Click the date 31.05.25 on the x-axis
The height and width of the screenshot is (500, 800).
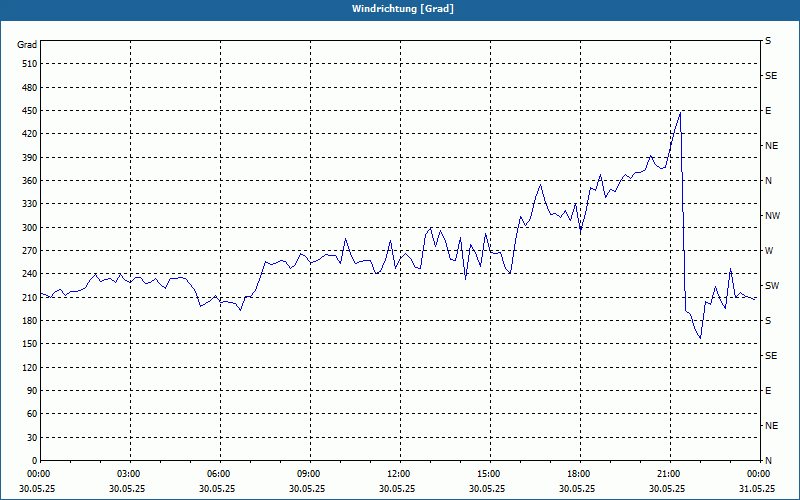coord(757,489)
